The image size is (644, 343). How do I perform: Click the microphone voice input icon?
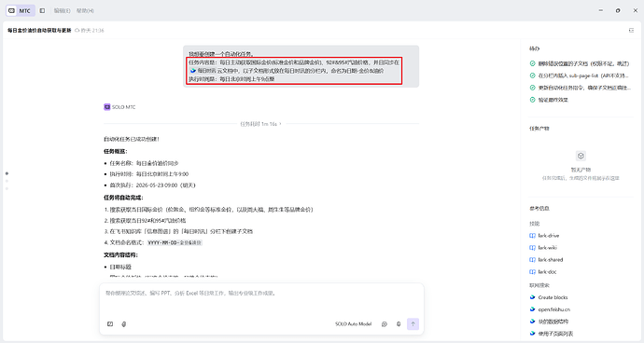point(399,324)
